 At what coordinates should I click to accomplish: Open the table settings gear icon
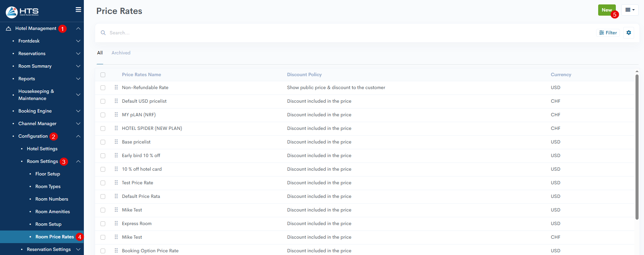point(628,33)
